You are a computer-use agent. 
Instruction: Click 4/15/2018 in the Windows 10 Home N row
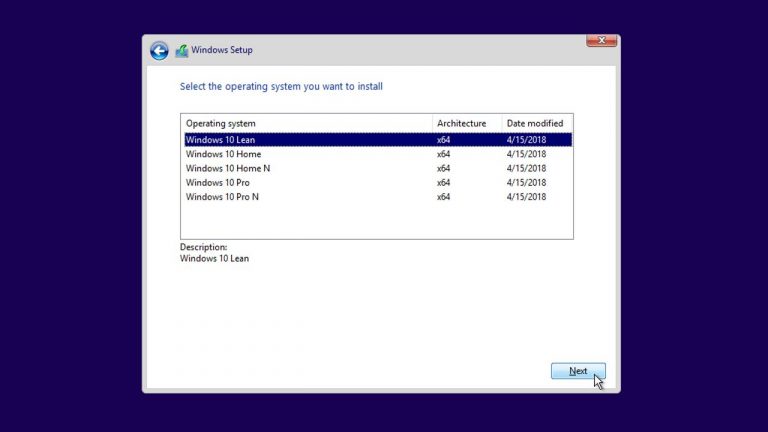click(x=526, y=168)
